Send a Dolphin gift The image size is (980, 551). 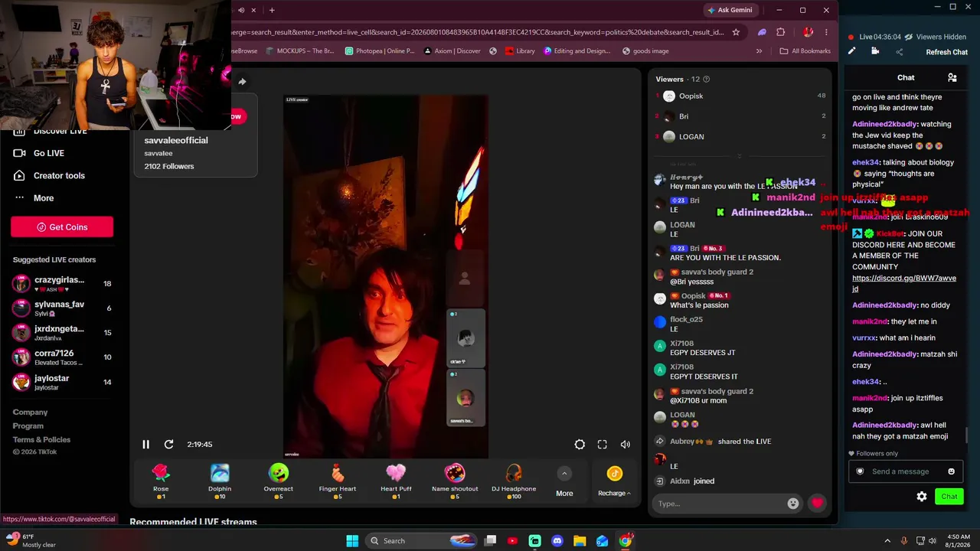pos(220,481)
